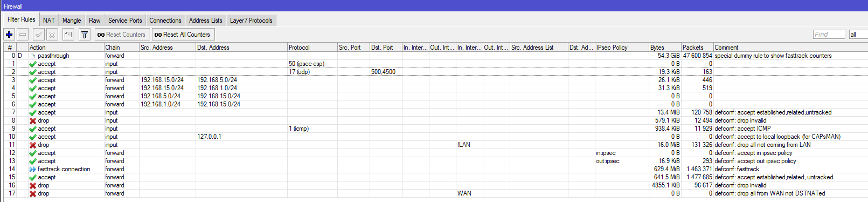Open the filter funnel icon
Viewport: 868px width, 202px height.
85,35
